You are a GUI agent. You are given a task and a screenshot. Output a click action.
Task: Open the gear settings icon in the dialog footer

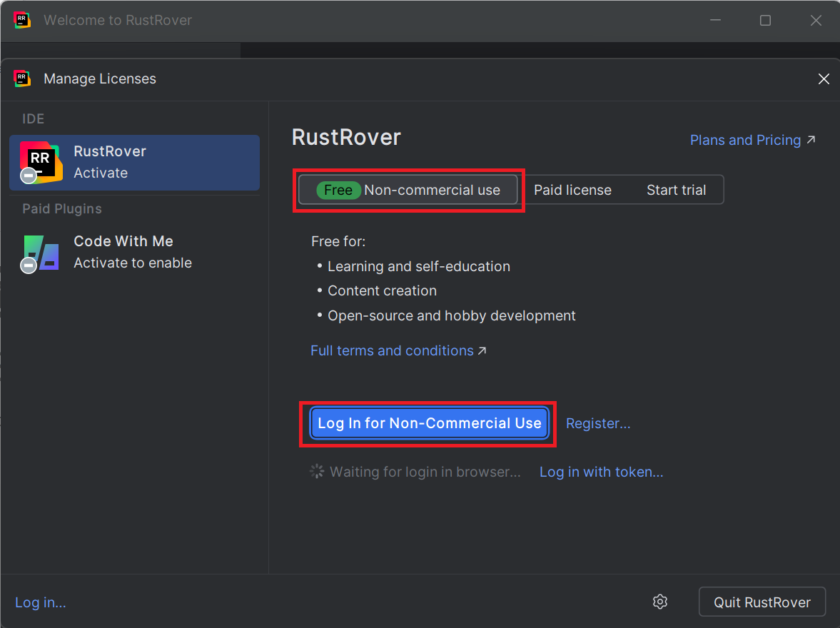pos(660,602)
